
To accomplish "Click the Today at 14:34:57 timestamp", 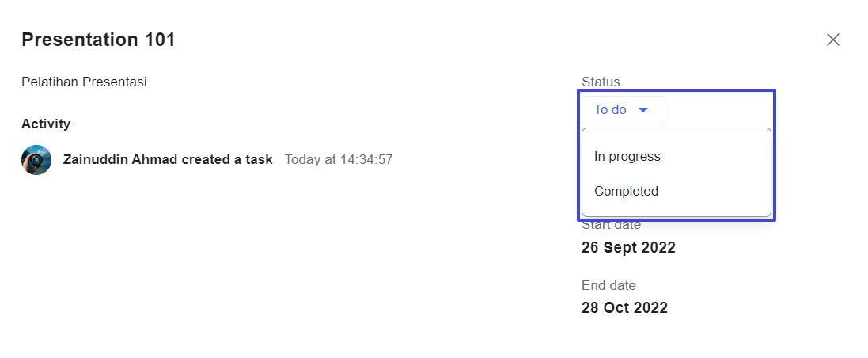I will tap(339, 160).
